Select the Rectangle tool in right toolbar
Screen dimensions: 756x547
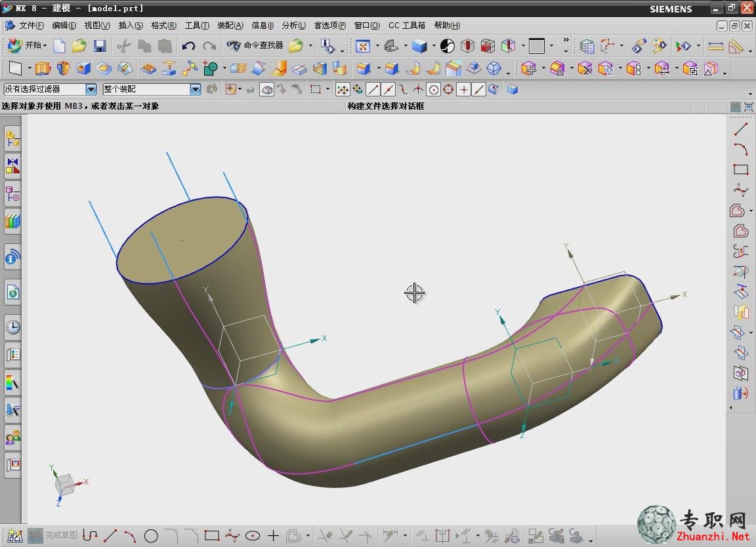[740, 170]
